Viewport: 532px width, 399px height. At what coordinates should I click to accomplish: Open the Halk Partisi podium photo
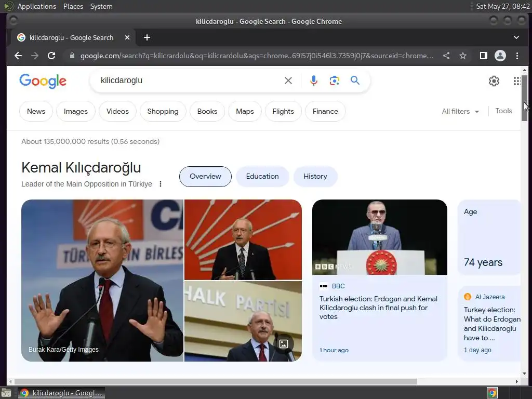click(243, 321)
